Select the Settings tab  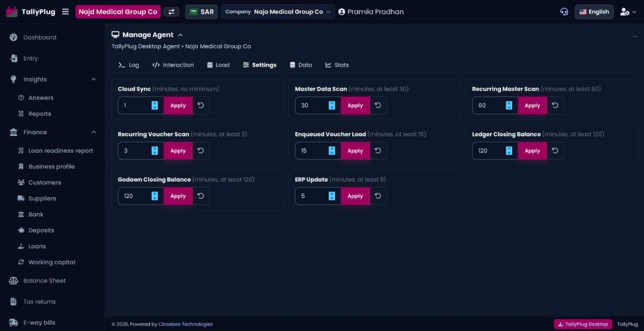pos(260,65)
